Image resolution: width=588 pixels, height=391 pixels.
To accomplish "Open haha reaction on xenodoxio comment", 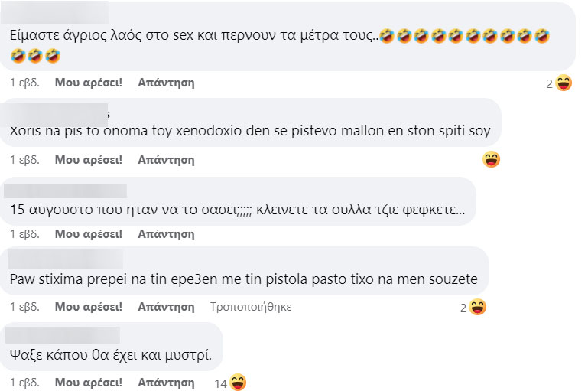I will click(491, 159).
